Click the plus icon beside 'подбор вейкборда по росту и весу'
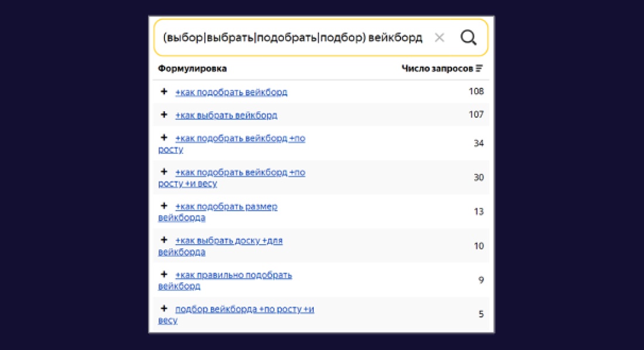Viewport: 644px width, 350px height. 163,309
